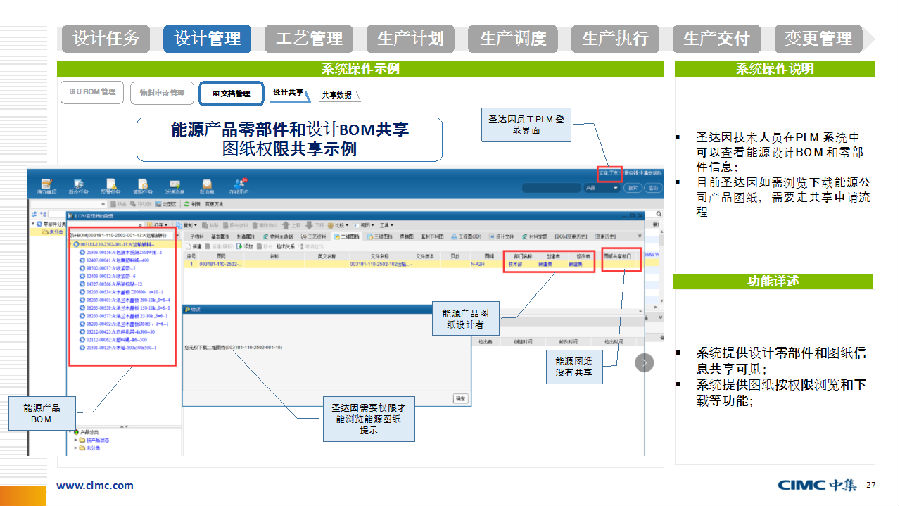The image size is (899, 506).
Task: Click the BOM 管理 rounded sub-tab
Action: [92, 92]
